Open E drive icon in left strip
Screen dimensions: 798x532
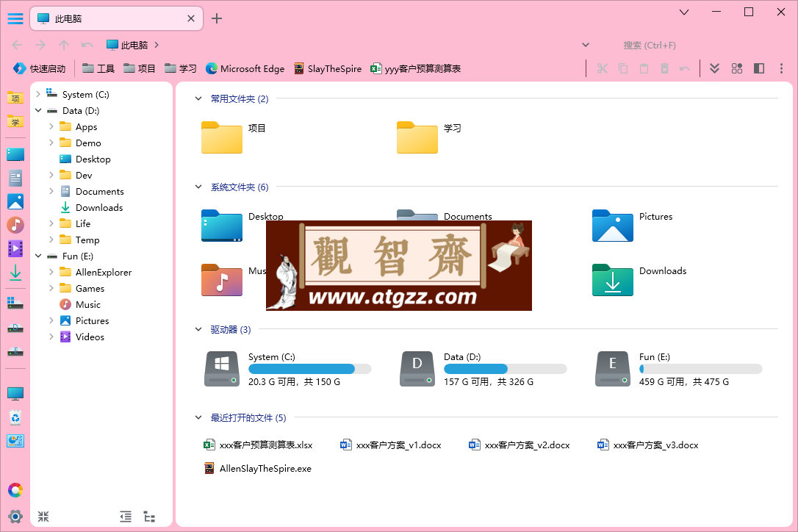15,351
